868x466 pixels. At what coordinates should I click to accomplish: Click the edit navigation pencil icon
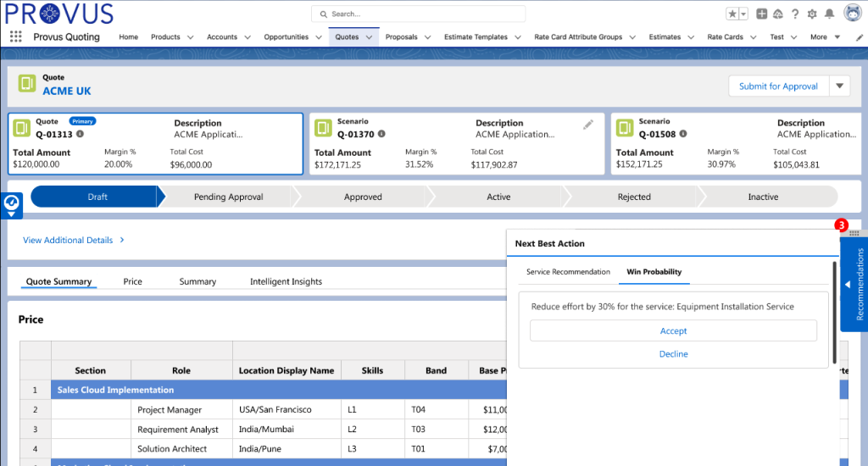(x=860, y=37)
